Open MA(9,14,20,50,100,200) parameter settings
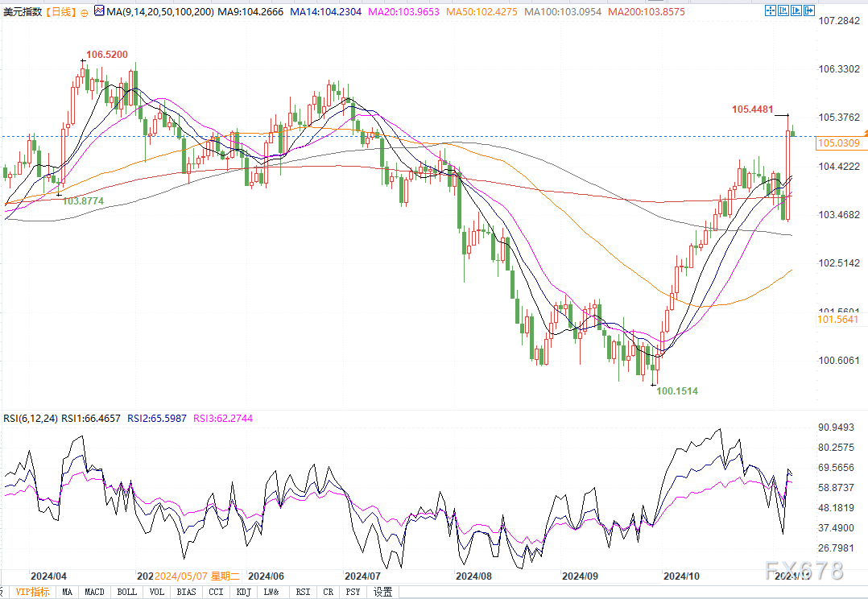The height and width of the screenshot is (599, 868). pyautogui.click(x=159, y=12)
